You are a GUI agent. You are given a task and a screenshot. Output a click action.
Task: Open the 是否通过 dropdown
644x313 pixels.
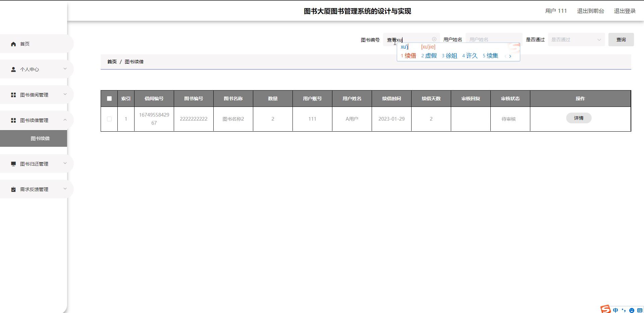click(x=576, y=40)
